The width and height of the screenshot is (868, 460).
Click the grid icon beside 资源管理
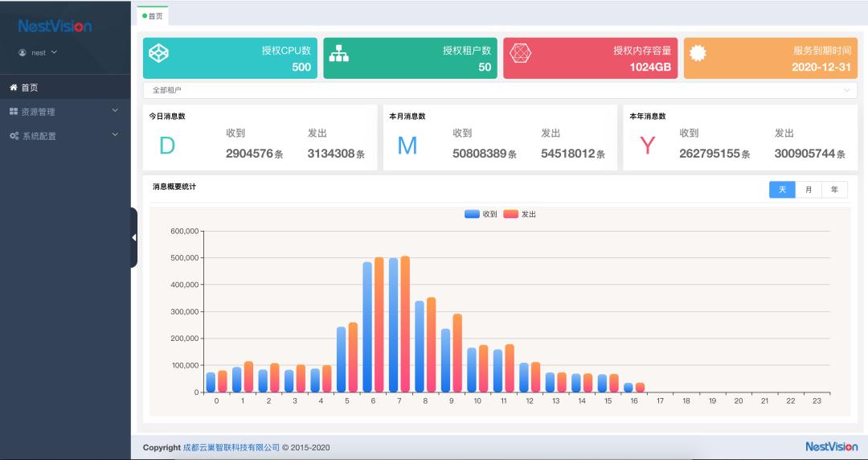(14, 112)
